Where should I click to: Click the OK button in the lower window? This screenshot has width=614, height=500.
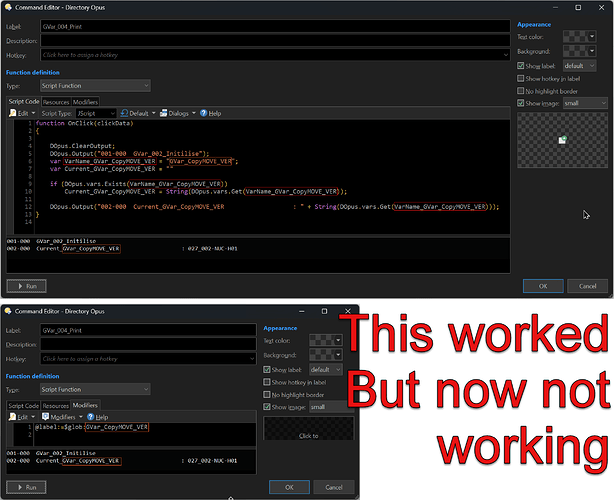point(288,487)
